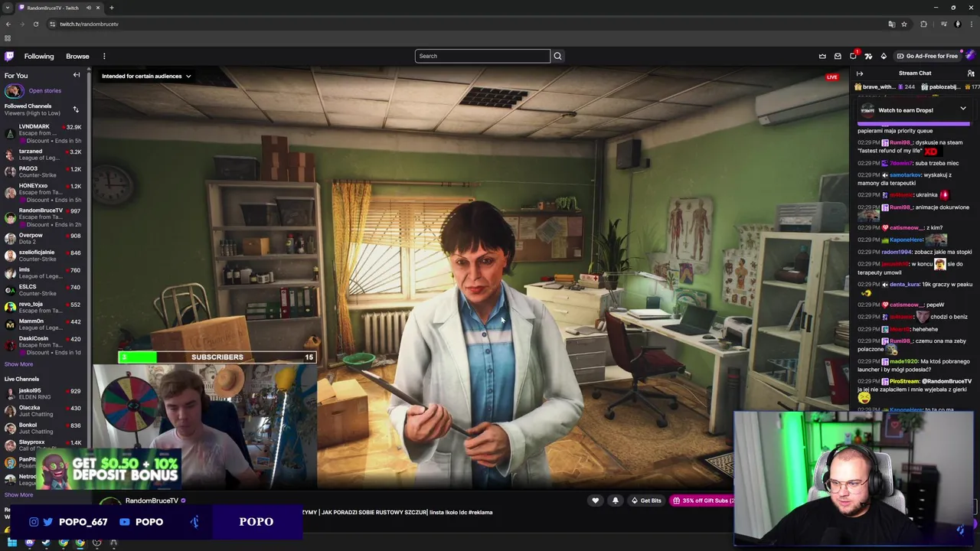
Task: Click in the Search input field
Action: point(482,56)
